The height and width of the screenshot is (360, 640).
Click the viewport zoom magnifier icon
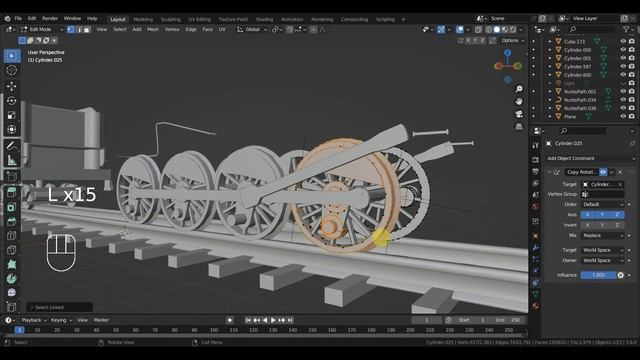click(x=519, y=89)
